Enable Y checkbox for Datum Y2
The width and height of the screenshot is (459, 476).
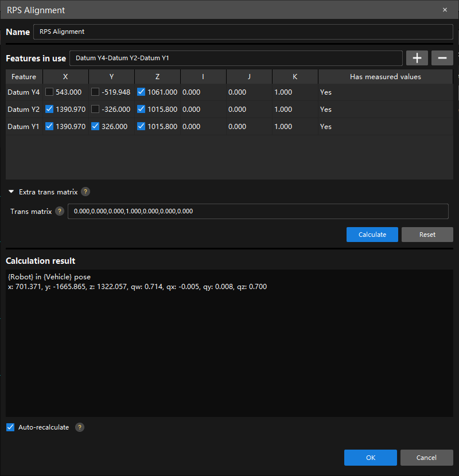click(95, 110)
